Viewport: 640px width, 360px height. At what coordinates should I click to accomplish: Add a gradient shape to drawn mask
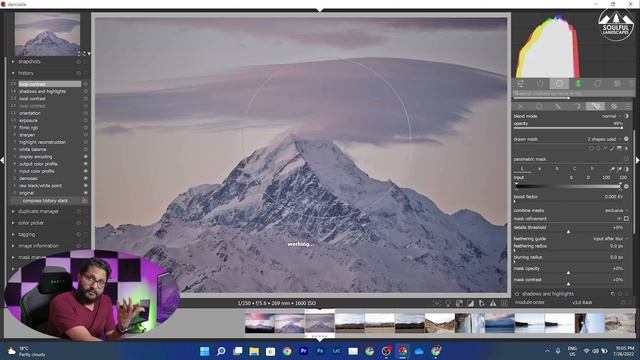(619, 148)
